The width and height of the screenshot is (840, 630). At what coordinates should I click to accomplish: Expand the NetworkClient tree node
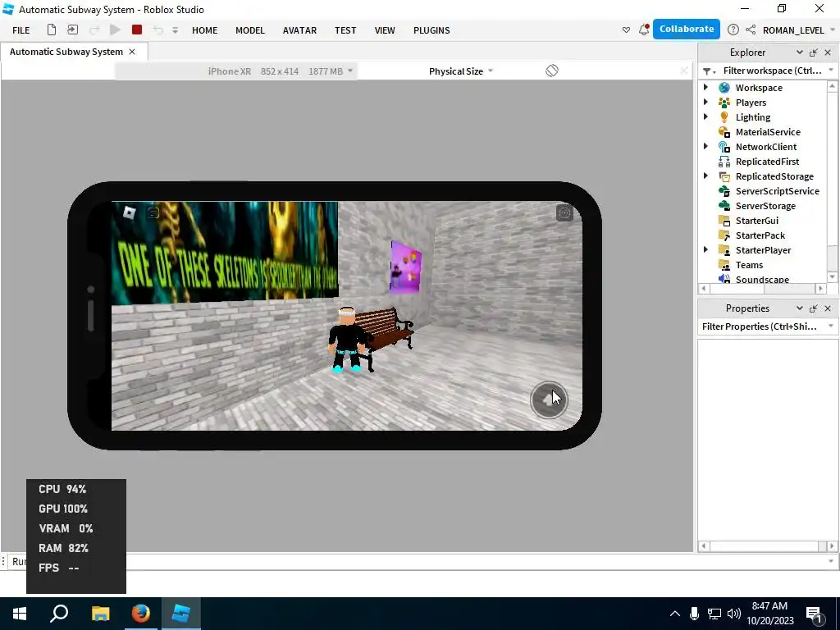(705, 146)
